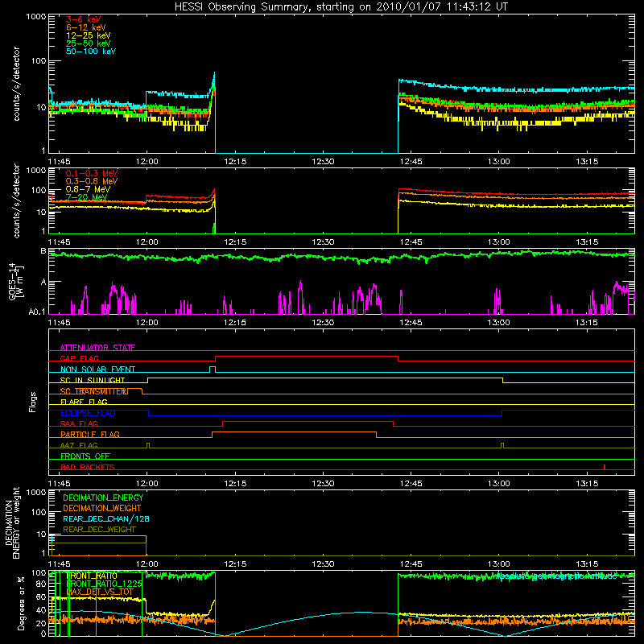Viewport: 644px width, 644px height.
Task: Click the Degrees or % axis label
Action: coord(22,604)
